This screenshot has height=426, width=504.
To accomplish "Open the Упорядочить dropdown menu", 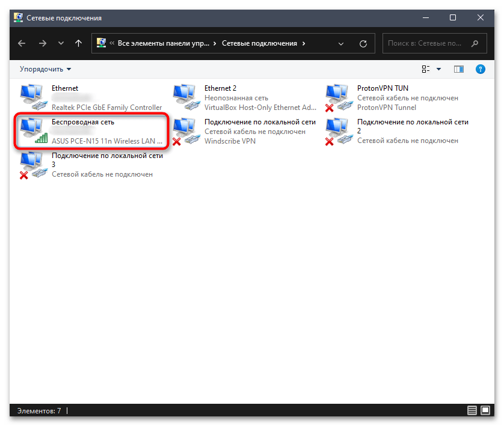I will [x=45, y=69].
